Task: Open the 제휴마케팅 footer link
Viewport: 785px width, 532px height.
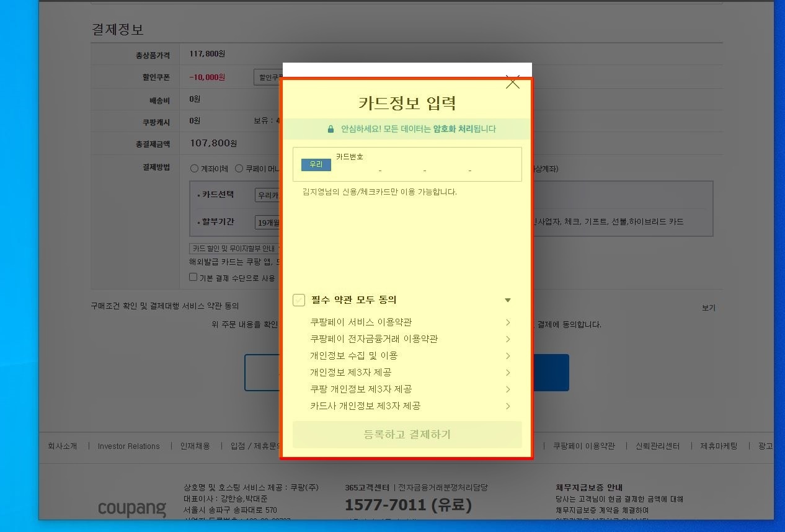Action: click(x=719, y=446)
